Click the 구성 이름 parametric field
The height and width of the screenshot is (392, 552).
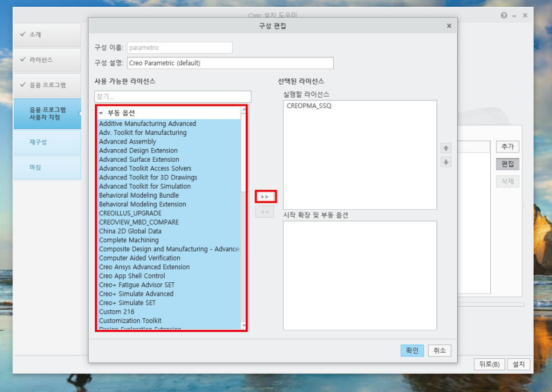pos(179,48)
